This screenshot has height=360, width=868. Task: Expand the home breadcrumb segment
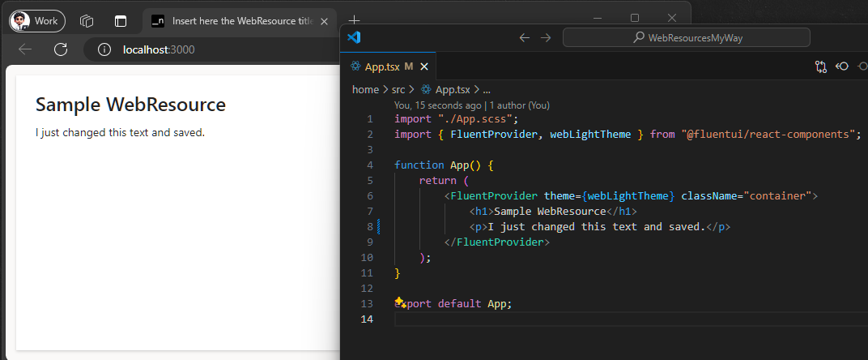[365, 90]
